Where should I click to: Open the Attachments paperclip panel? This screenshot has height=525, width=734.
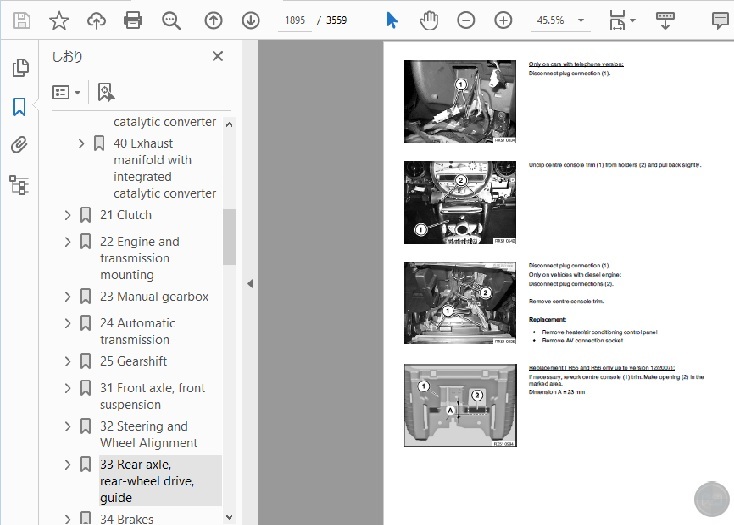click(x=19, y=146)
